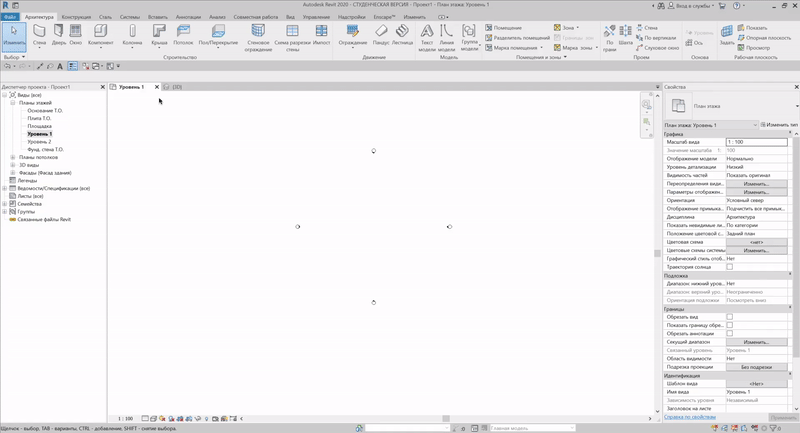
Task: Click Изменить button for Секущий диапазон
Action: [755, 342]
